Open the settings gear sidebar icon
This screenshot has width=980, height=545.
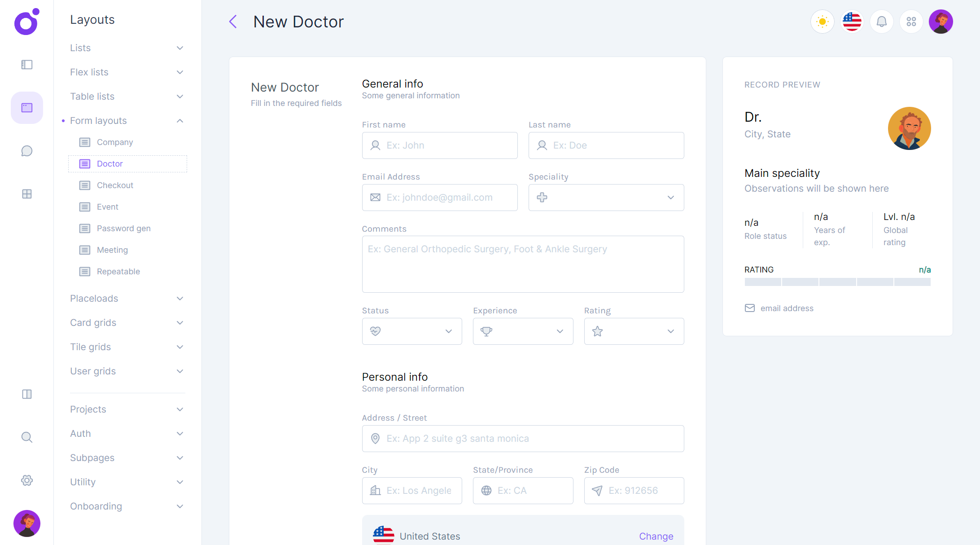(27, 480)
